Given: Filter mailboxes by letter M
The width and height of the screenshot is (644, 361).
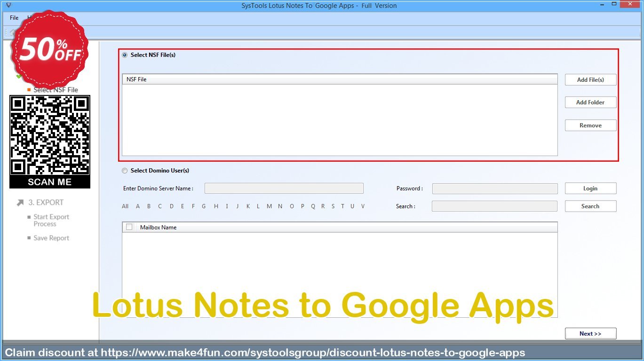Looking at the screenshot, I should coord(269,206).
